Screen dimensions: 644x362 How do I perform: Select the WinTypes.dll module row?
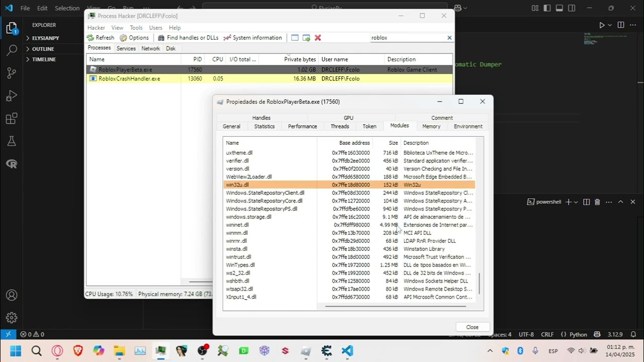pos(349,265)
